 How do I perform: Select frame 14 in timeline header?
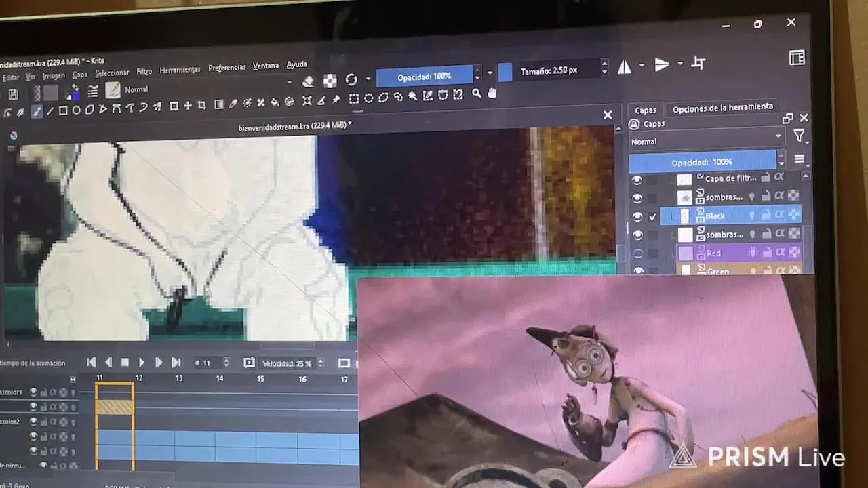pyautogui.click(x=220, y=378)
